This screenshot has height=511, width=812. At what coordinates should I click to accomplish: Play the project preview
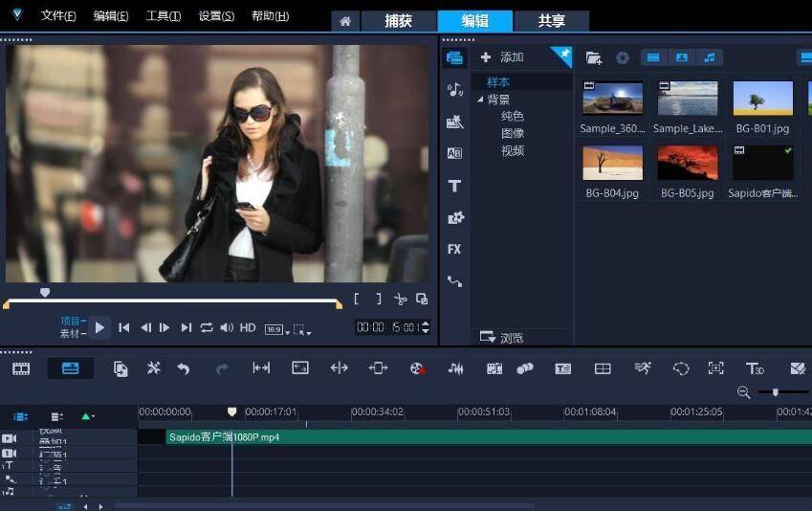pyautogui.click(x=99, y=327)
